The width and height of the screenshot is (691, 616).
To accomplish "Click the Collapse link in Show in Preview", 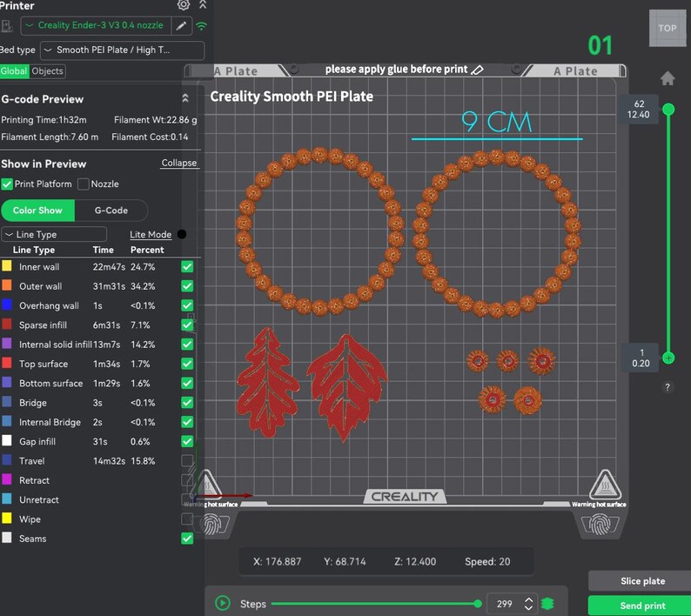I will pos(179,163).
